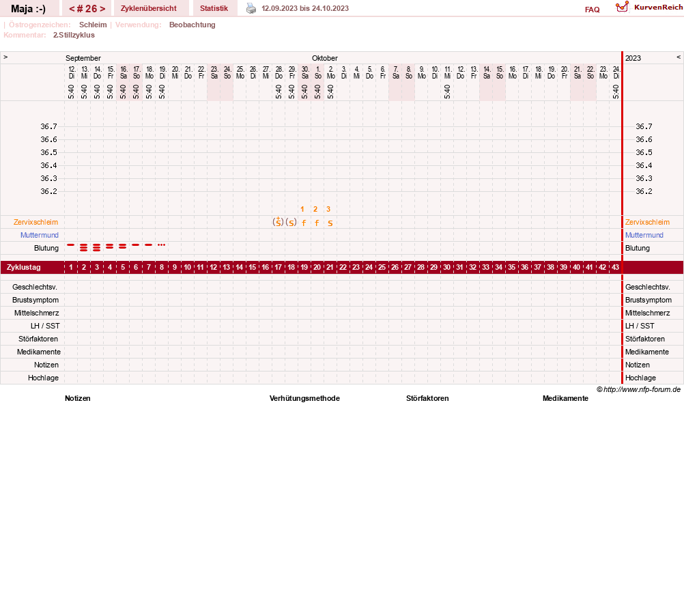The width and height of the screenshot is (684, 616).
Task: Open the nfp-forum.de copyright link
Action: pyautogui.click(x=642, y=389)
